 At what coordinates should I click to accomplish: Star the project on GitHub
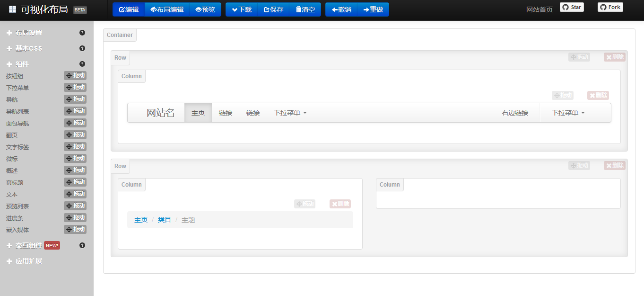571,7
